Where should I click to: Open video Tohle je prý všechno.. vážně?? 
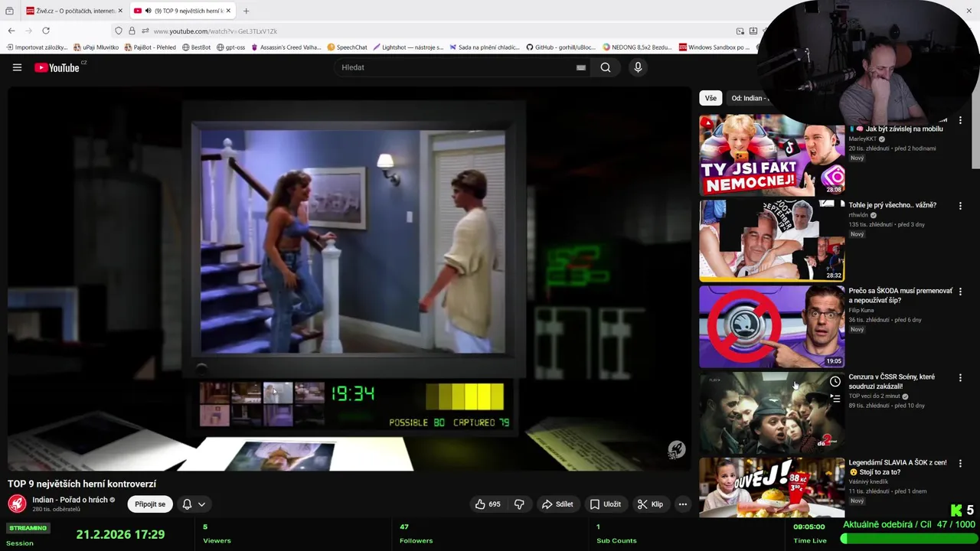pyautogui.click(x=893, y=205)
